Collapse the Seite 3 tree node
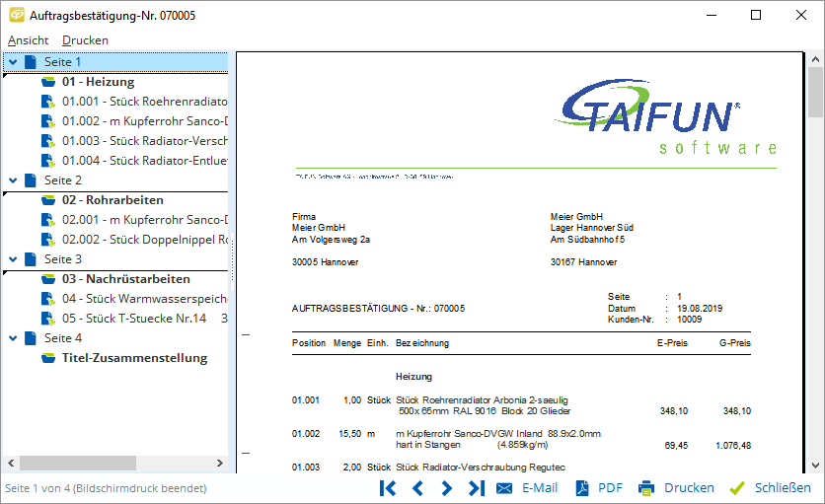The width and height of the screenshot is (825, 504). pos(12,259)
